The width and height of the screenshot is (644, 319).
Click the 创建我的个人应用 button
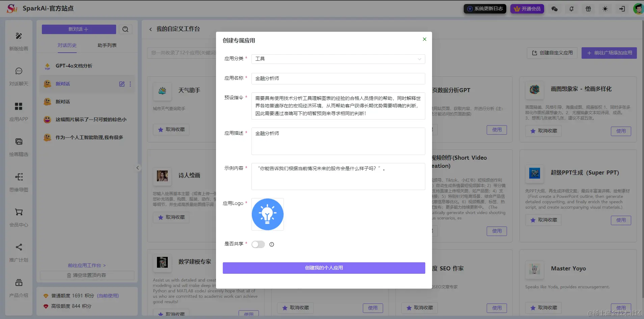coord(324,268)
